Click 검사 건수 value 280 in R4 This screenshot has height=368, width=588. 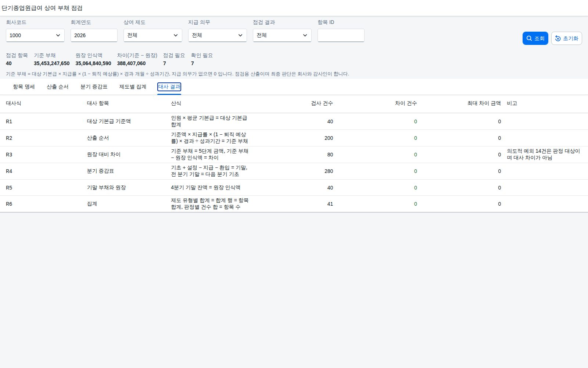[329, 171]
